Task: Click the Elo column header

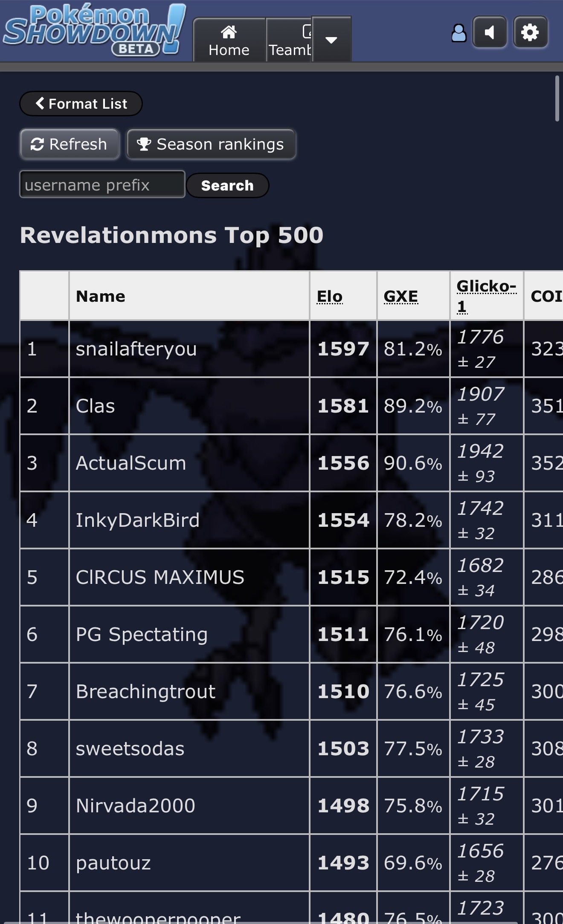Action: (x=330, y=296)
